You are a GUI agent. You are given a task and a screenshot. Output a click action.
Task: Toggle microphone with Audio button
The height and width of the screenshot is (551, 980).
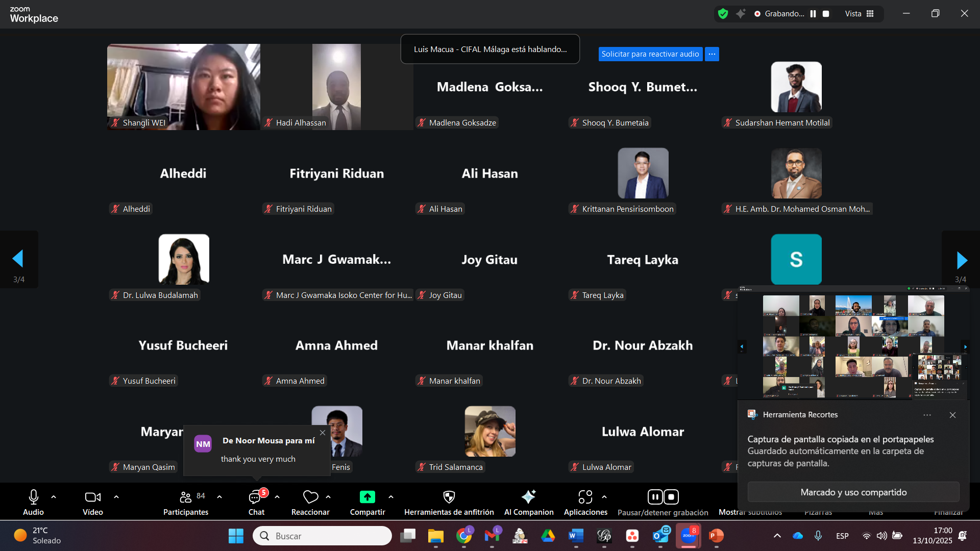point(33,497)
